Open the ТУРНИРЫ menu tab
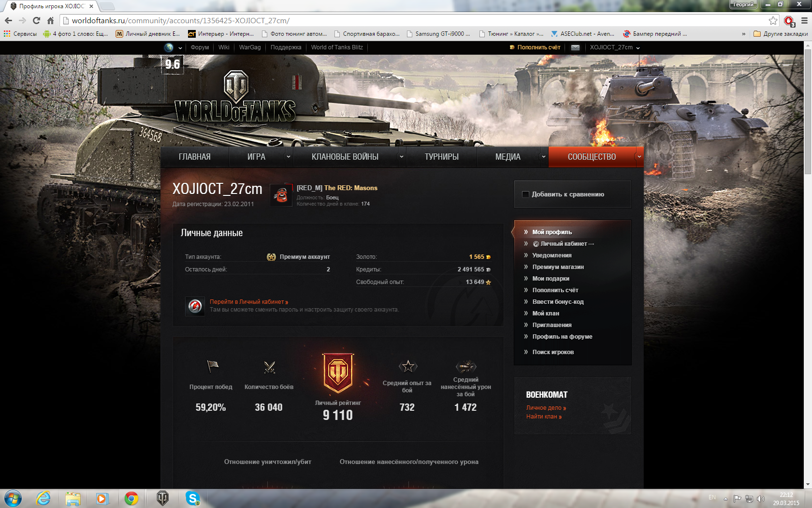Viewport: 812px width, 508px height. click(x=442, y=157)
